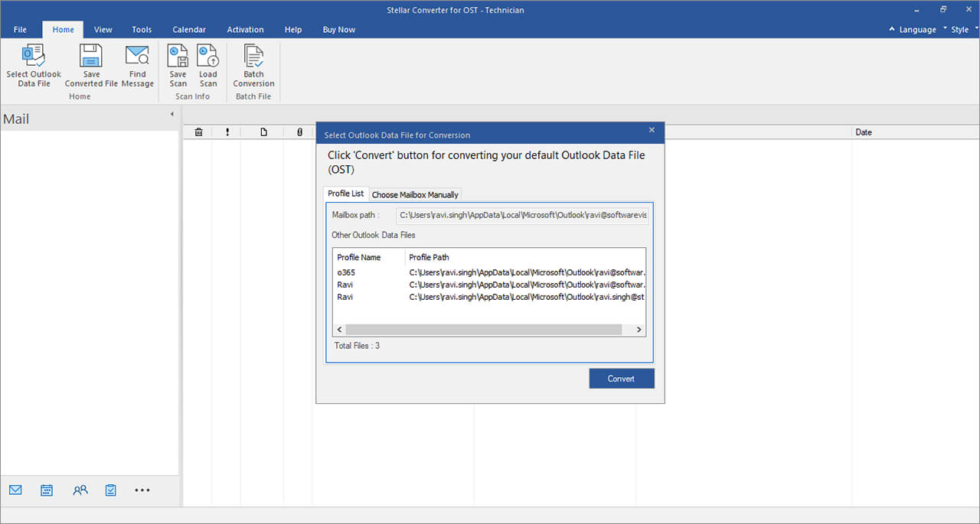980x524 pixels.
Task: Click the Buy Now tab
Action: point(339,30)
